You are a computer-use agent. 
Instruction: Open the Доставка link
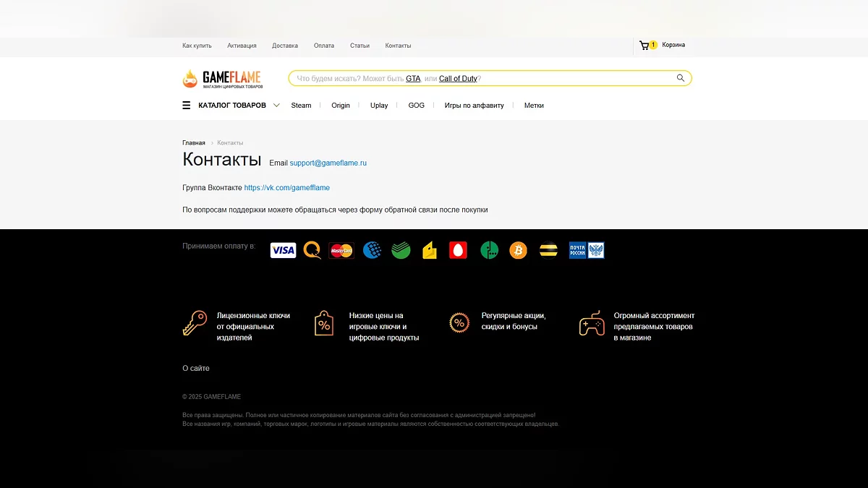tap(285, 46)
